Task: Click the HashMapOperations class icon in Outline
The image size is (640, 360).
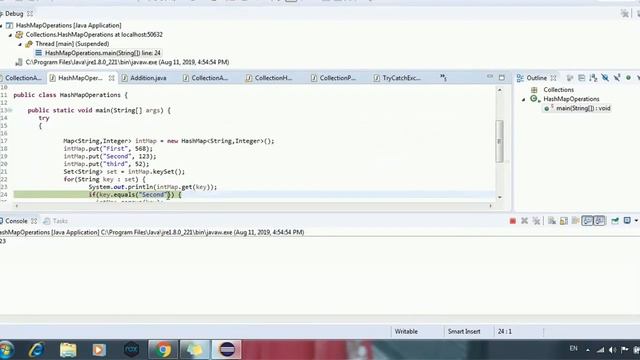Action: click(534, 99)
